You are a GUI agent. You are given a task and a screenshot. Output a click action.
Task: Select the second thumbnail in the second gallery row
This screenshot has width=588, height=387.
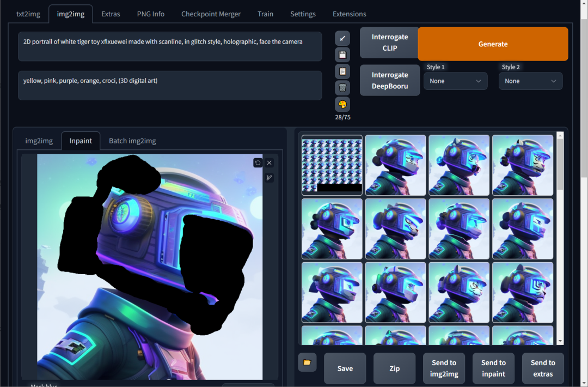click(396, 229)
